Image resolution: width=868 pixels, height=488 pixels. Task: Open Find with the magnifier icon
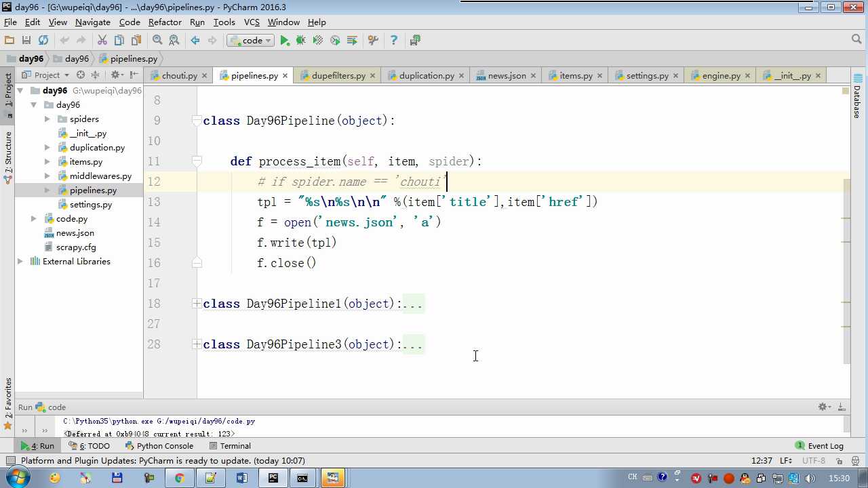158,41
